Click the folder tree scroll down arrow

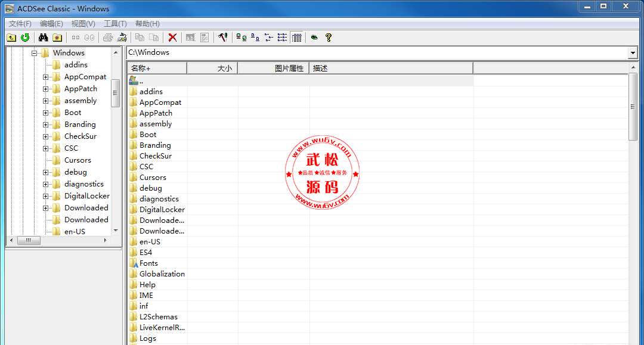[116, 231]
